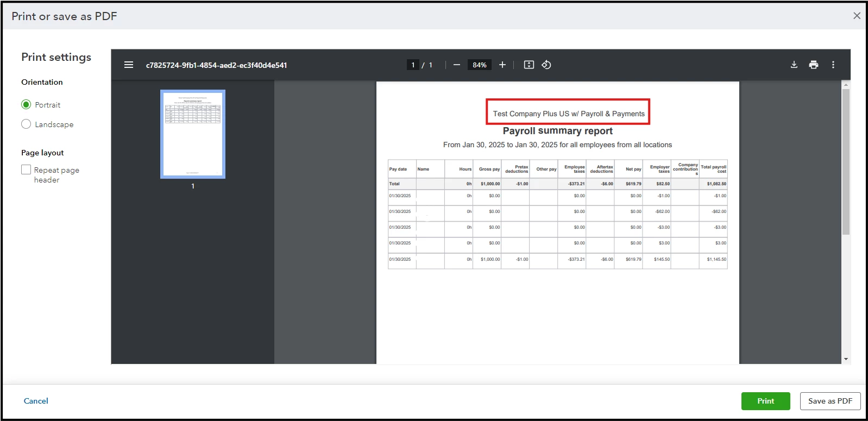
Task: Open more actions in PDF toolbar
Action: (833, 65)
